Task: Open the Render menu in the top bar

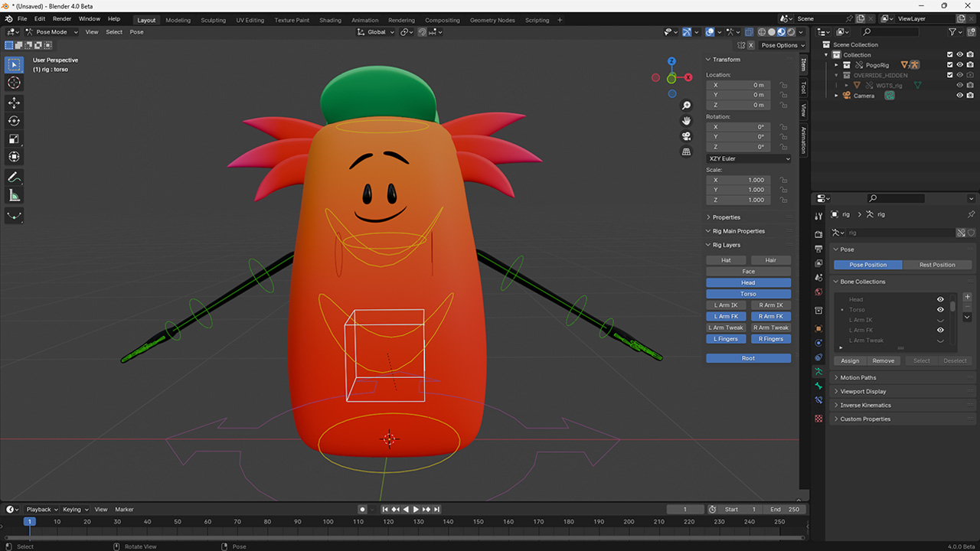Action: (61, 18)
